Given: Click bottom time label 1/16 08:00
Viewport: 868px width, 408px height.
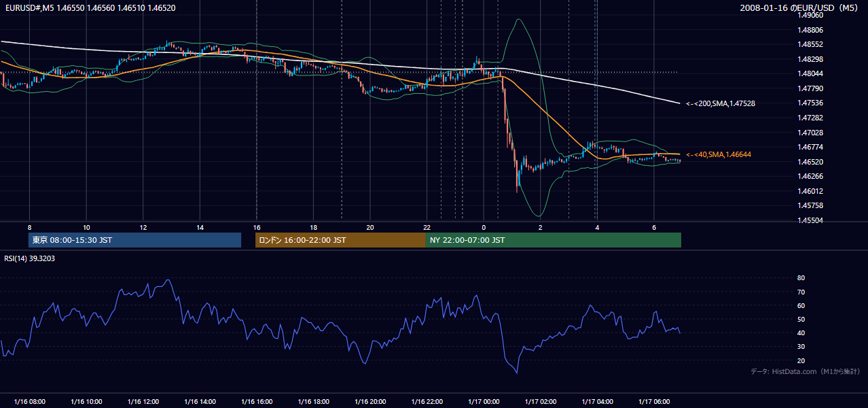Looking at the screenshot, I should [29, 402].
